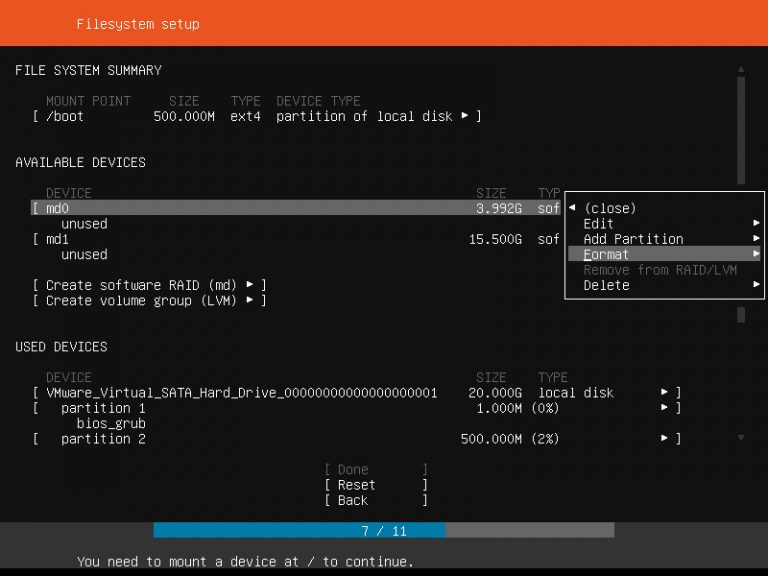The height and width of the screenshot is (576, 768).
Task: Select the md0 device row
Action: click(x=296, y=208)
